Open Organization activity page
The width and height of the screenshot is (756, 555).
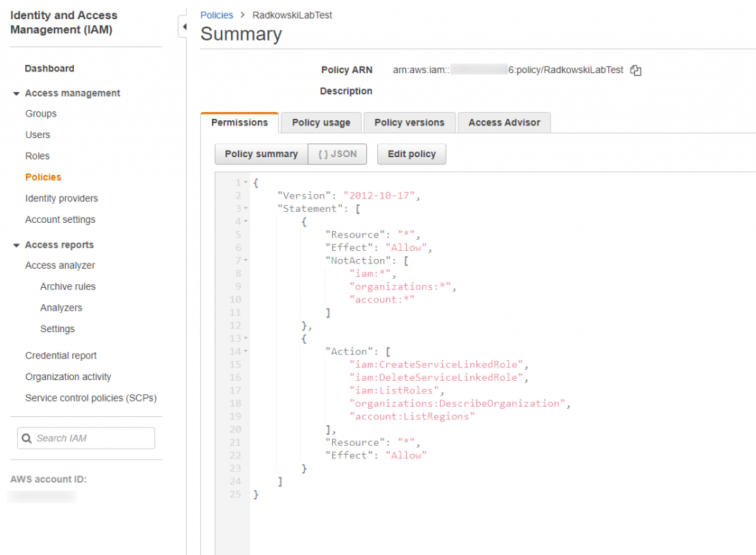coord(69,376)
